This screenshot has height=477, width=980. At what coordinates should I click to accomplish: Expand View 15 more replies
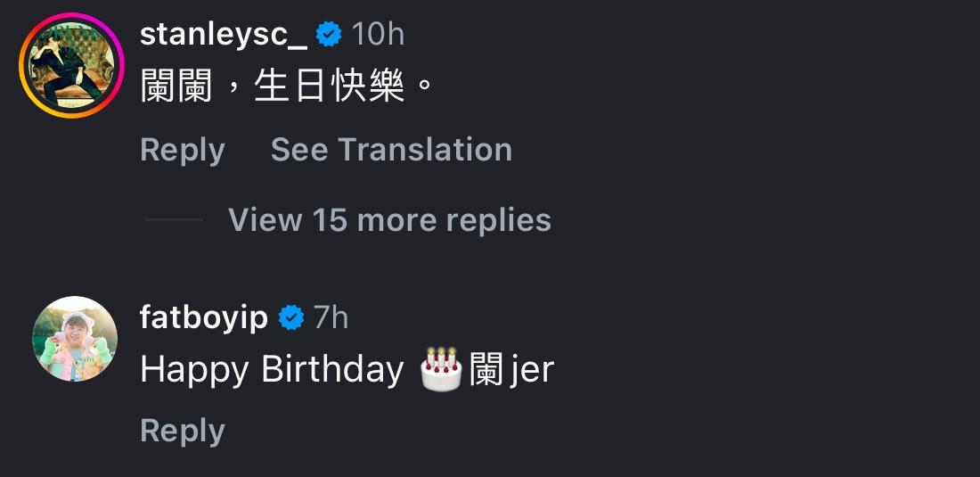click(389, 220)
